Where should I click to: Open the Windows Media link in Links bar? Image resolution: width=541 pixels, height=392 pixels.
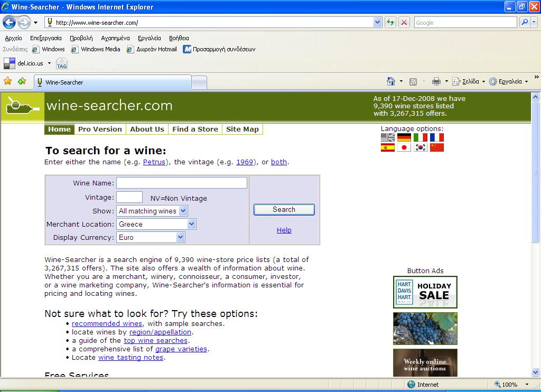click(96, 49)
